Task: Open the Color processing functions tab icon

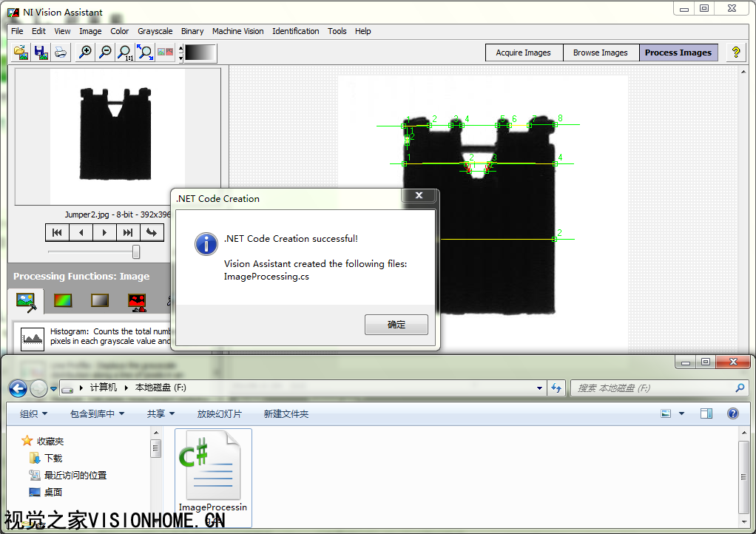Action: click(64, 301)
